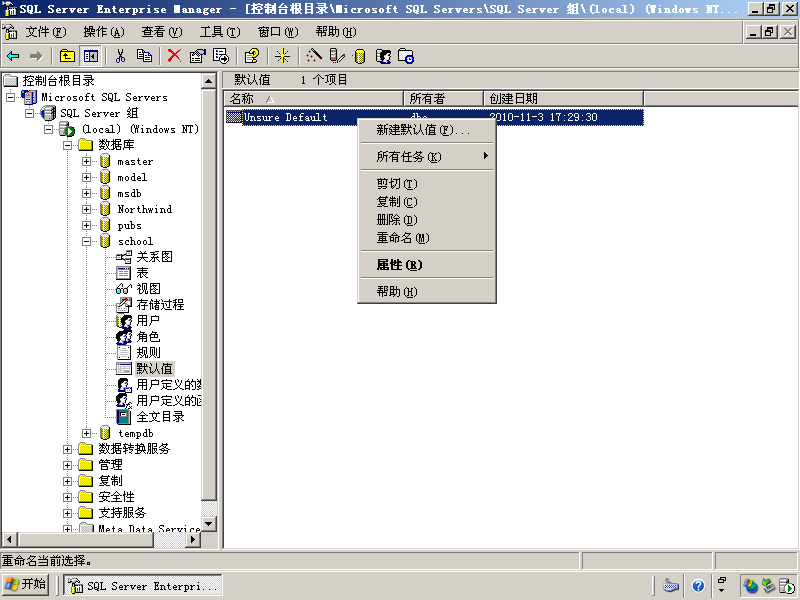Select the 存储过程 stored procedures node
800x600 pixels.
pos(160,305)
